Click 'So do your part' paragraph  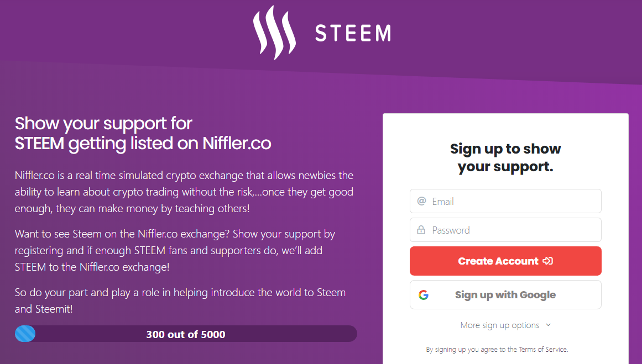click(x=180, y=300)
